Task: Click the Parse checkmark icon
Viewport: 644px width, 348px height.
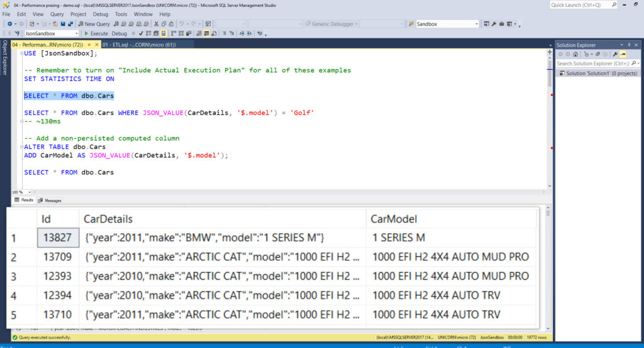Action: [x=141, y=34]
